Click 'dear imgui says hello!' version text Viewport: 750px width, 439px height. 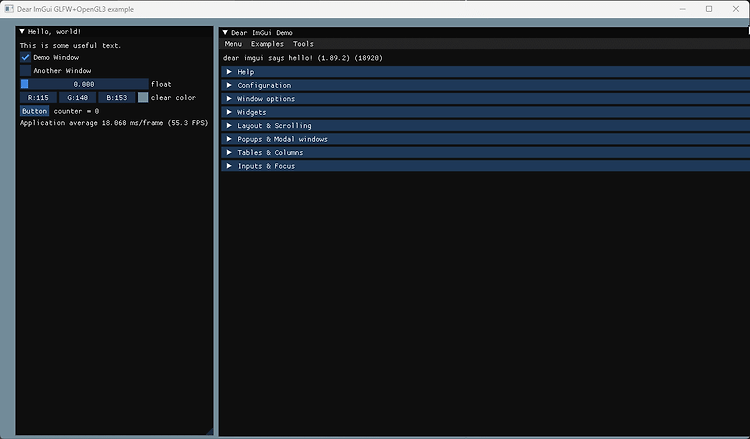tap(303, 58)
